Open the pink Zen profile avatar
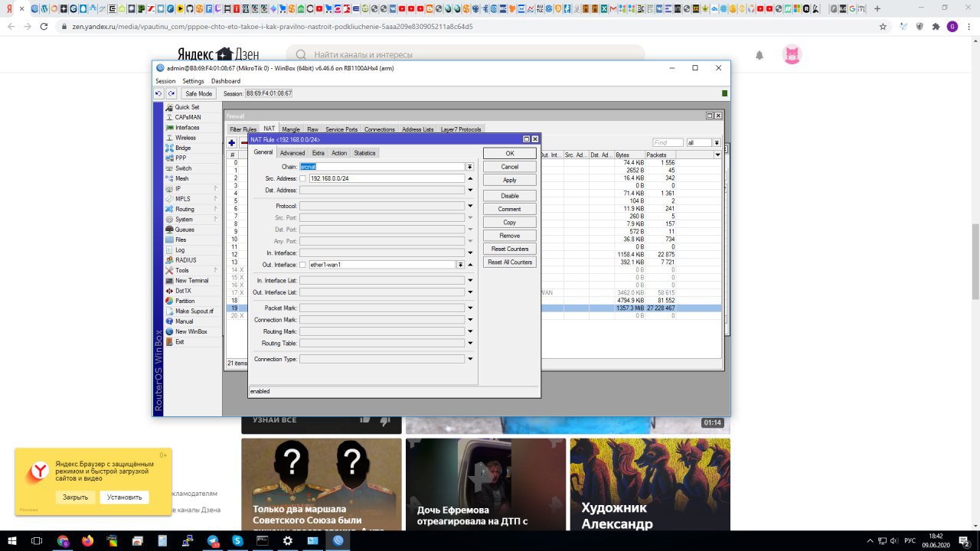This screenshot has width=980, height=551. coord(792,55)
